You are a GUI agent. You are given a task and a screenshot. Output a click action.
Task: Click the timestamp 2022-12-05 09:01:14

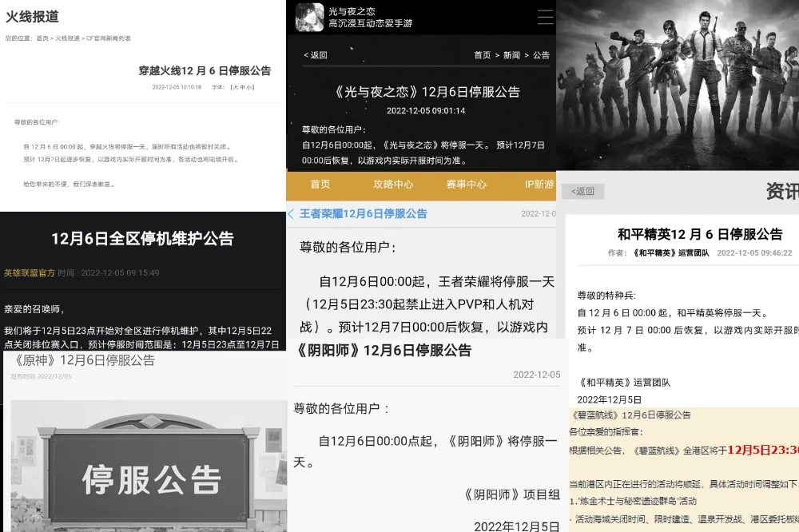tap(426, 110)
